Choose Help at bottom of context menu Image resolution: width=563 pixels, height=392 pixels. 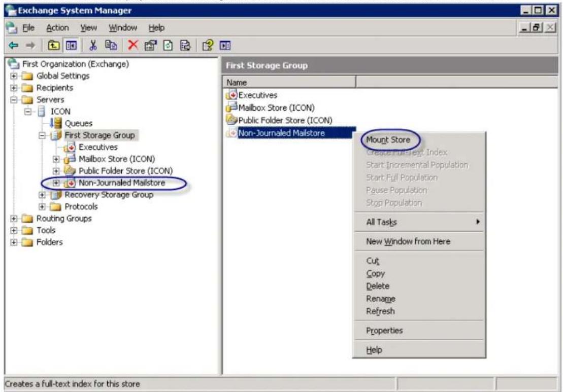click(419, 350)
